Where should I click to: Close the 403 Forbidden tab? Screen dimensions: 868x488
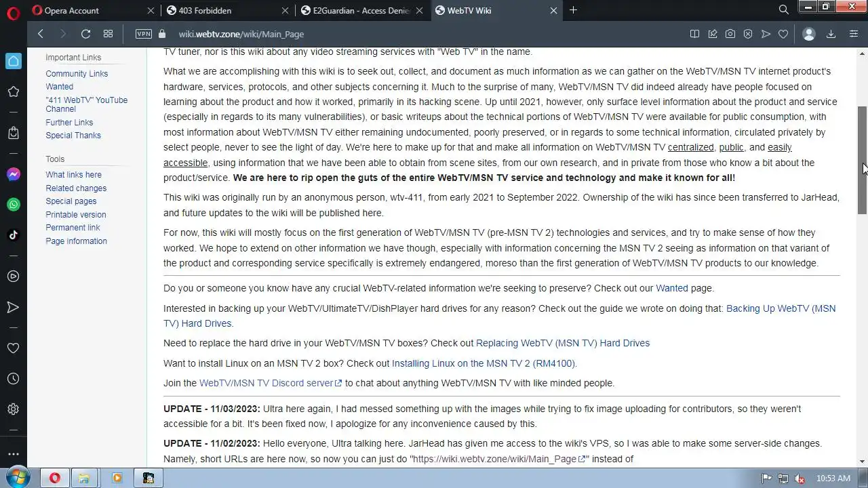285,10
